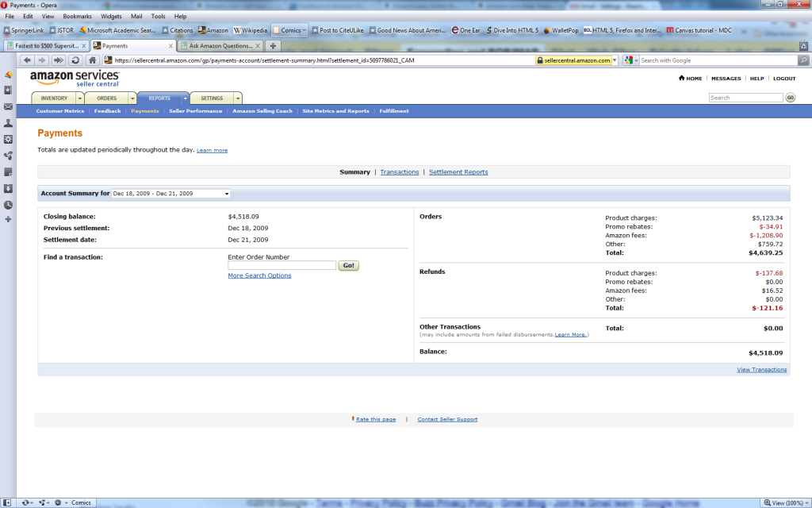The height and width of the screenshot is (508, 812).
Task: Open the Bookmarks panel in the sidebar
Action: coord(8,90)
